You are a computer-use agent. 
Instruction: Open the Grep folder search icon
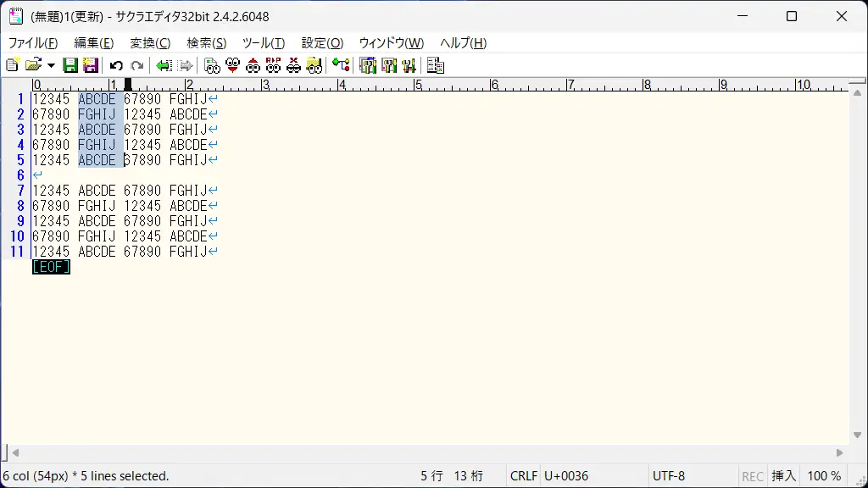314,65
